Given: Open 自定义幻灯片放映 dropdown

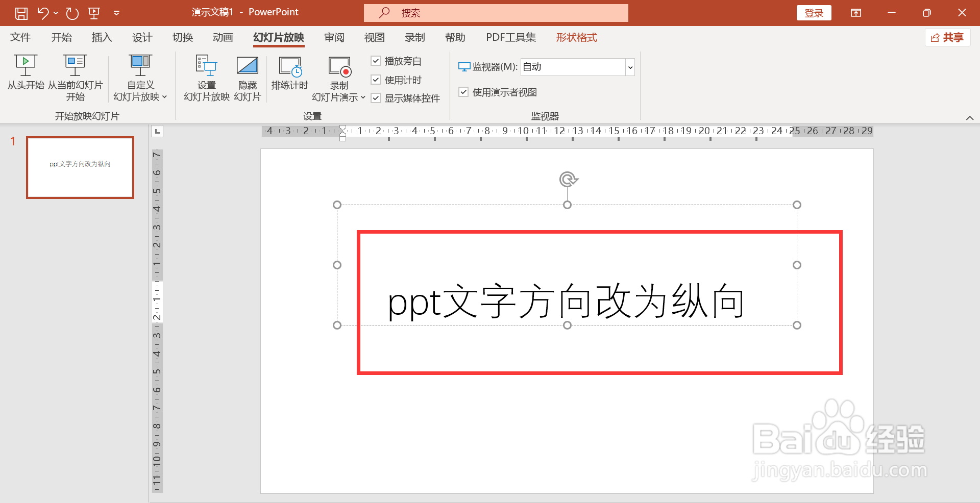Looking at the screenshot, I should [x=140, y=78].
